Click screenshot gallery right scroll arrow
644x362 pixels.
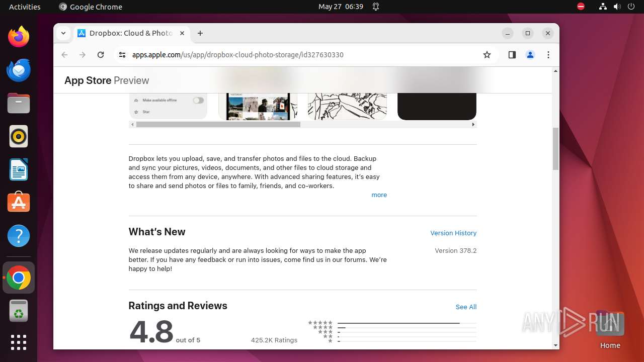click(473, 124)
